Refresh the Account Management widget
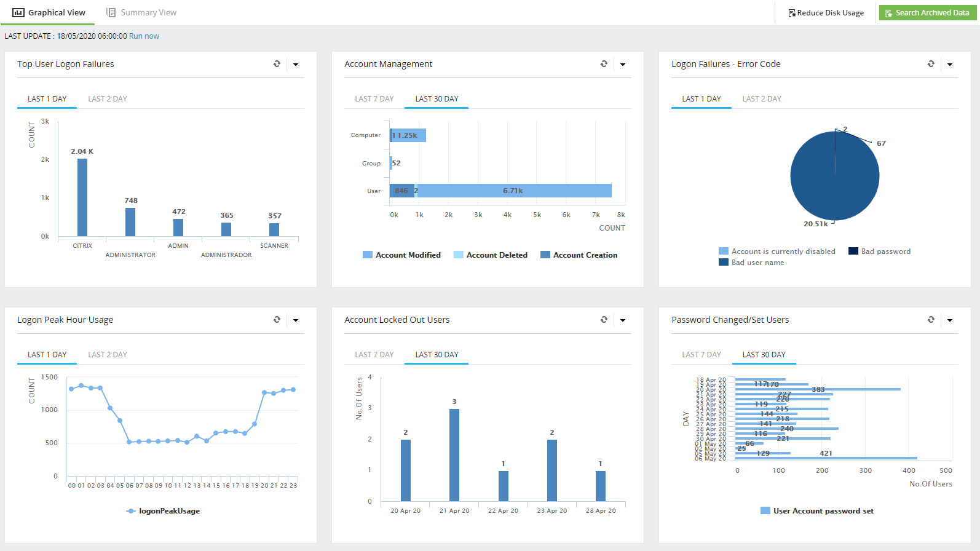 pyautogui.click(x=604, y=64)
